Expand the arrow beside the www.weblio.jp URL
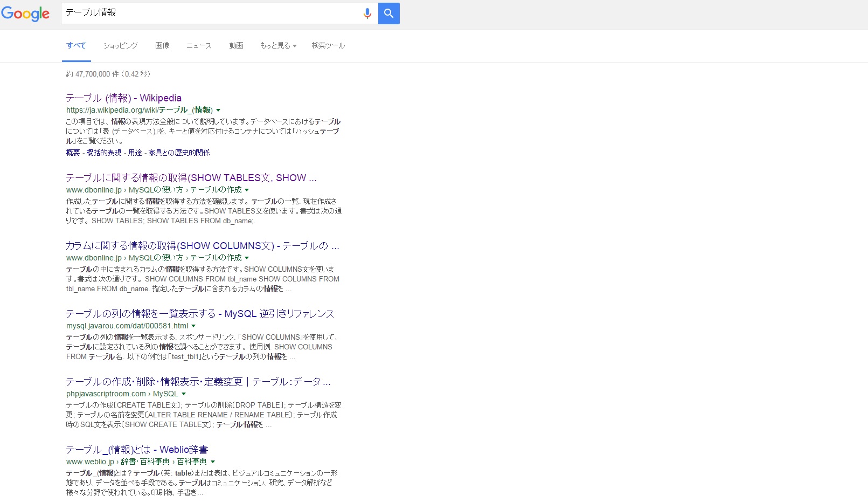The image size is (868, 502). coord(213,462)
